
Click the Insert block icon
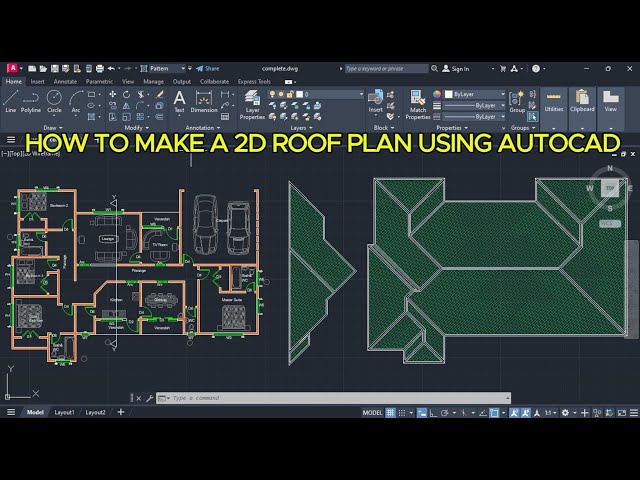pyautogui.click(x=375, y=101)
